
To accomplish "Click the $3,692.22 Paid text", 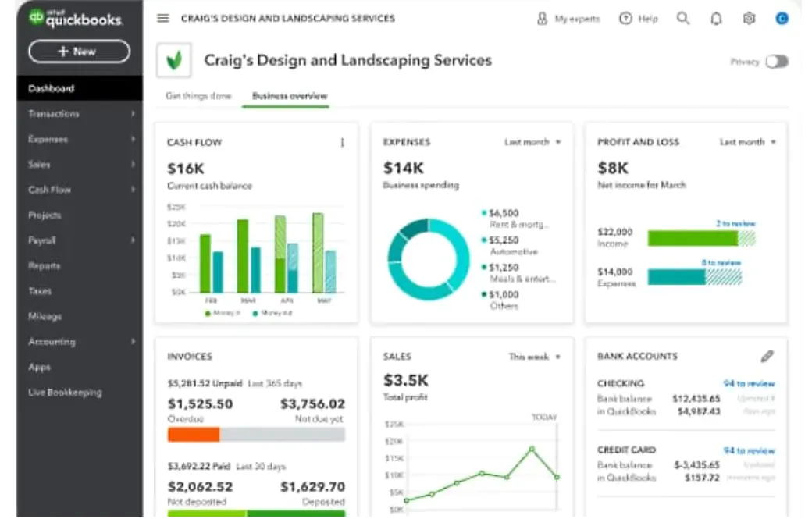I will click(198, 466).
